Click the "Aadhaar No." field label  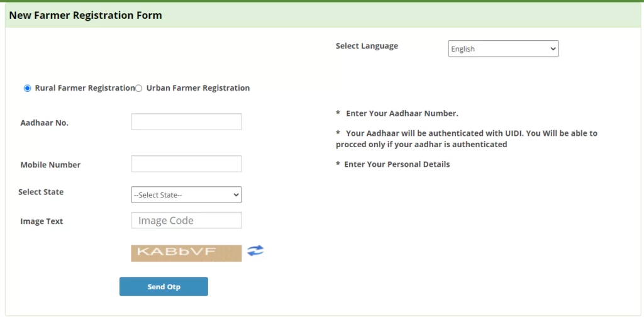45,123
